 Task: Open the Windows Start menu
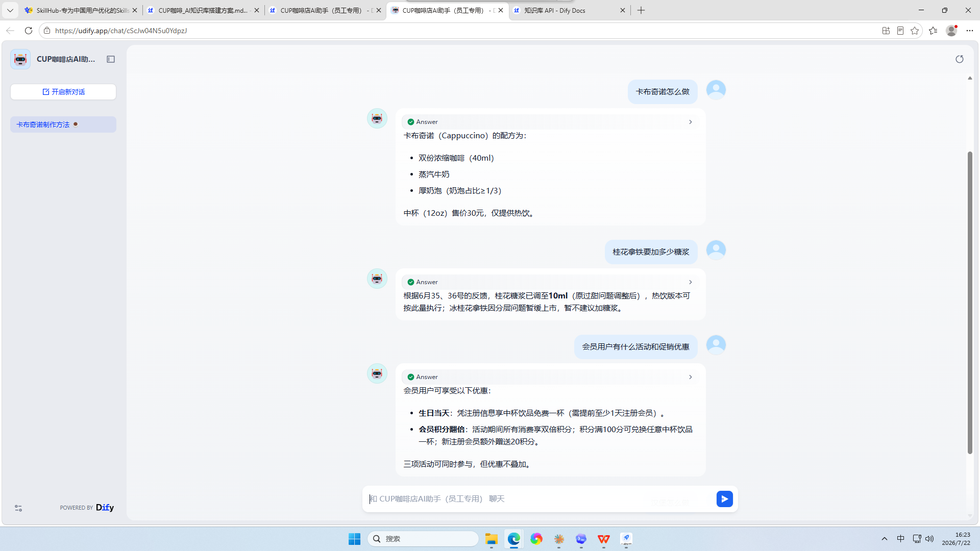click(x=354, y=539)
